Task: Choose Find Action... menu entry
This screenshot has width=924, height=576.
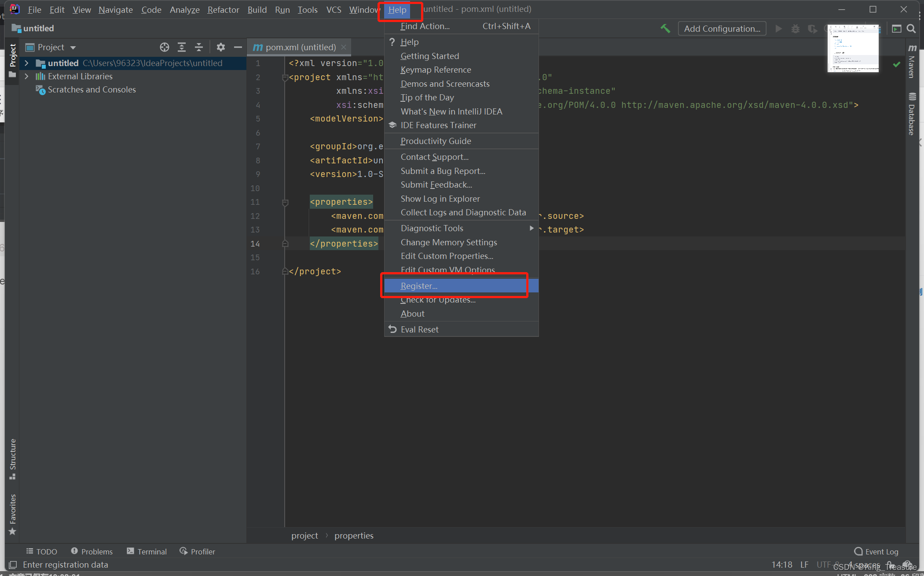Action: (x=461, y=26)
